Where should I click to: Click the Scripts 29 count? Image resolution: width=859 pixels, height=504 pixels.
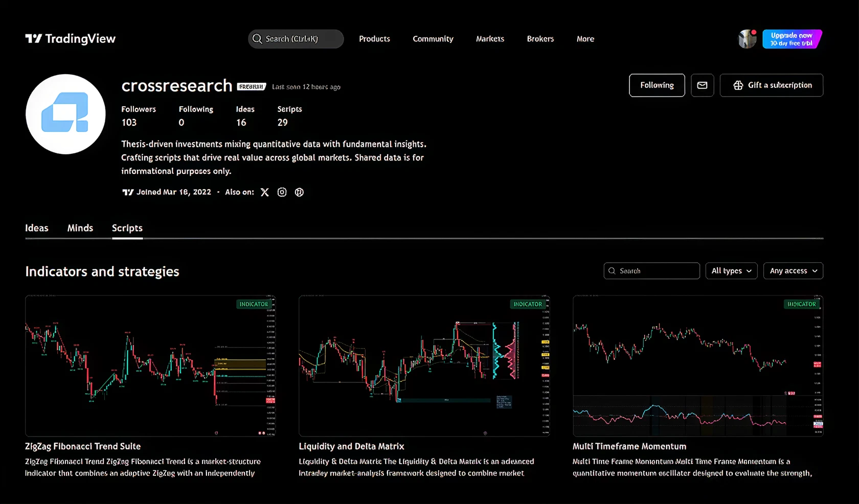[x=289, y=116]
